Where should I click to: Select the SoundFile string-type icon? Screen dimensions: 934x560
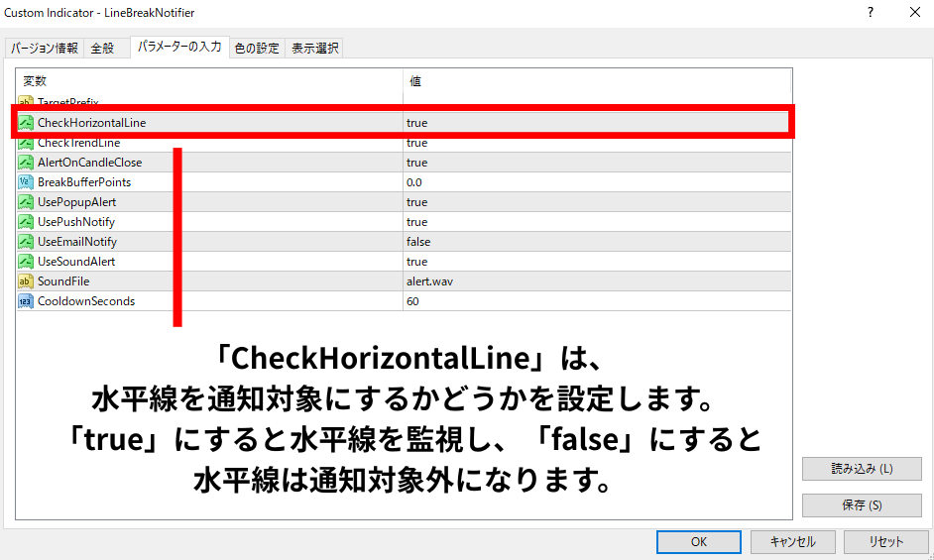[x=26, y=281]
